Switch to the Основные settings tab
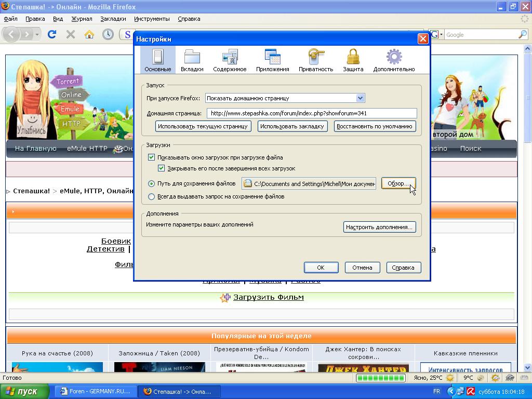 click(158, 60)
